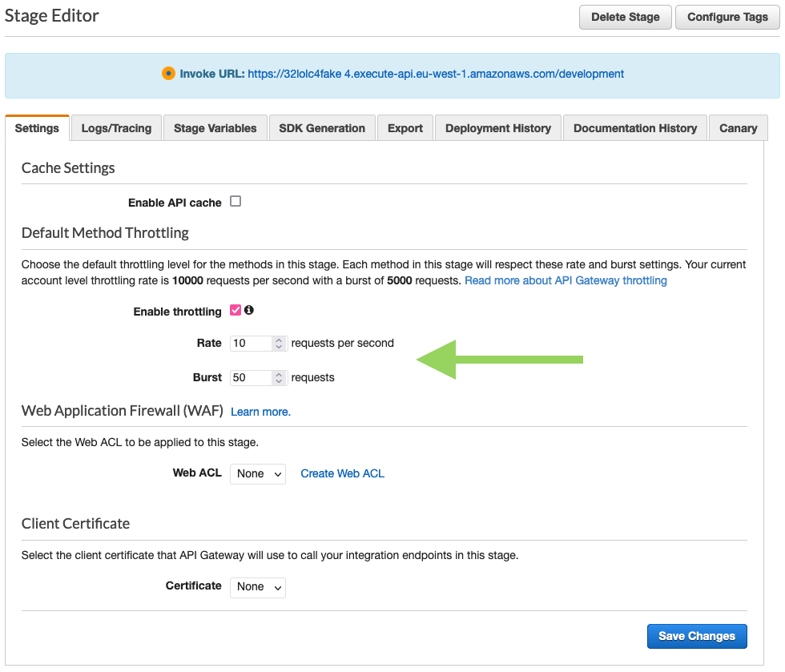
Task: Click the Create Web ACL link
Action: [342, 473]
